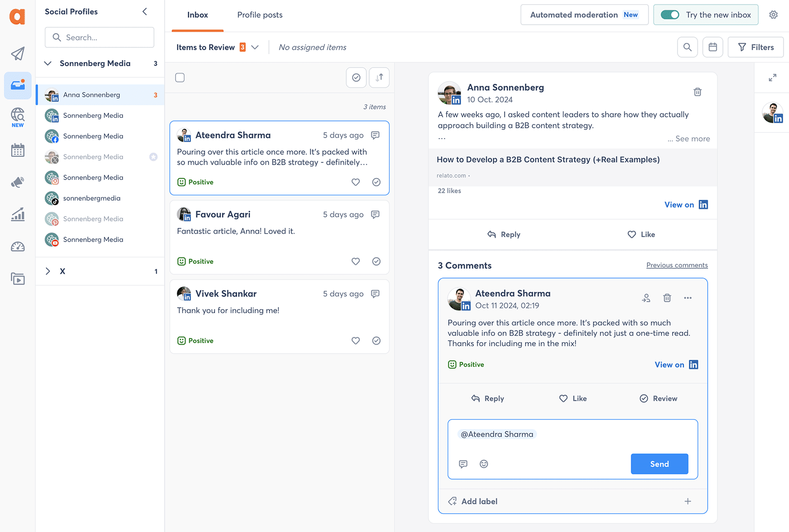Open inbox settings gear icon
Viewport: 789px width, 532px height.
coord(773,15)
